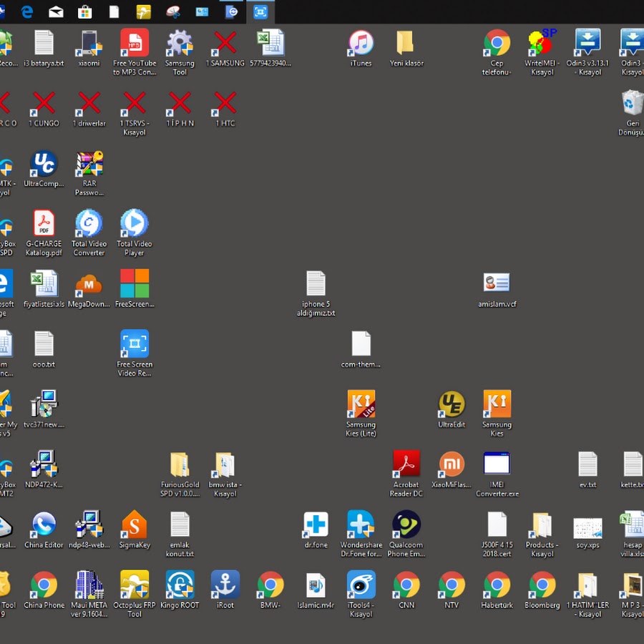Open the Haberturk Chrome shortcut
This screenshot has height=644, width=644.
497,585
